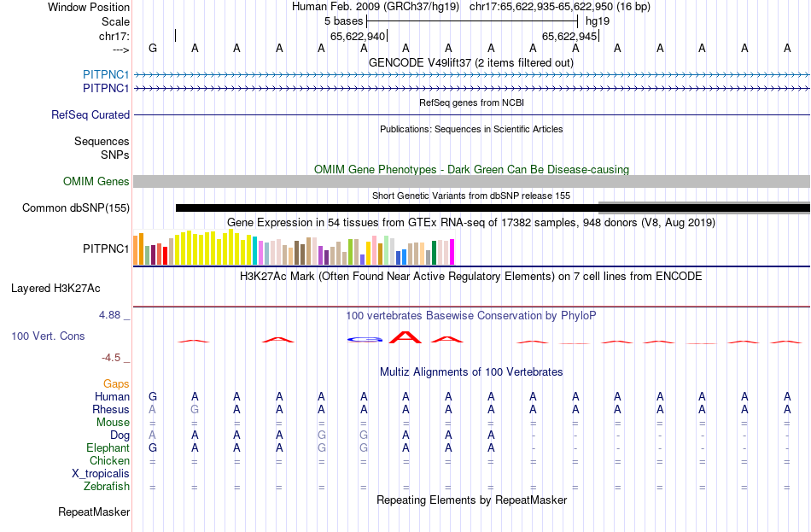Open the RepeatMasker track label
The width and height of the screenshot is (811, 532).
tap(94, 512)
